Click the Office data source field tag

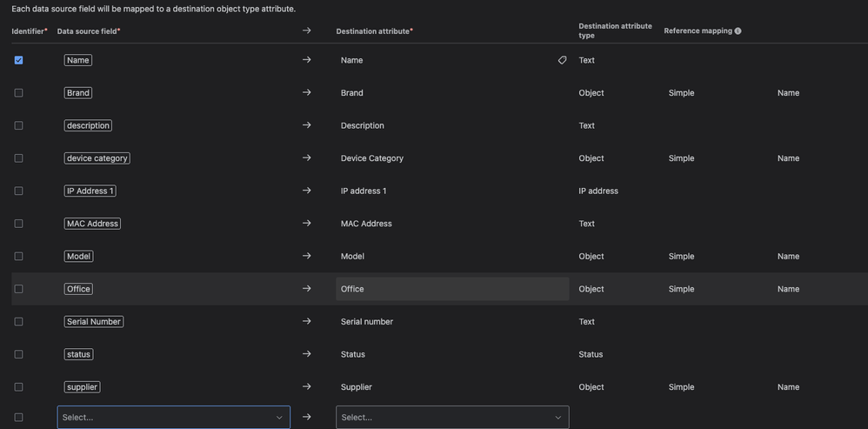78,289
